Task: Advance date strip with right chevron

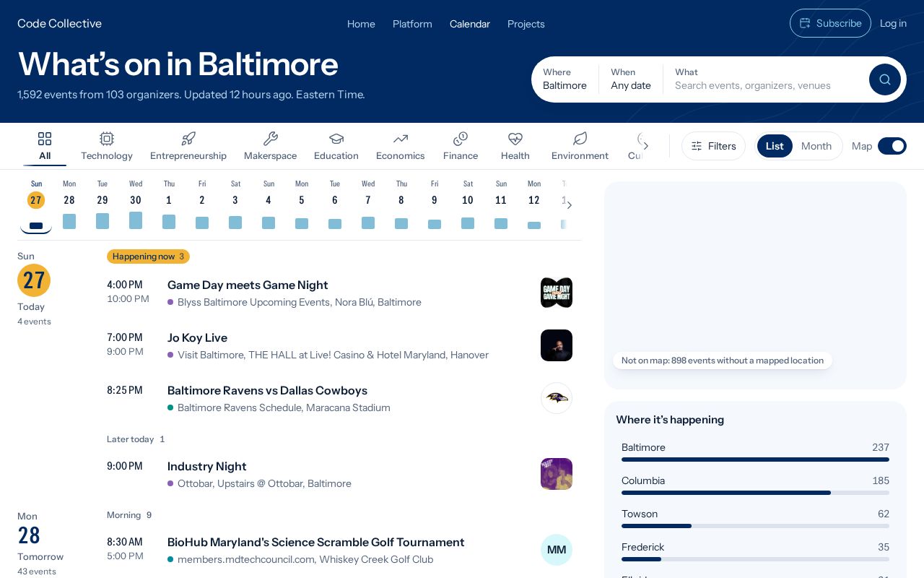Action: [569, 205]
